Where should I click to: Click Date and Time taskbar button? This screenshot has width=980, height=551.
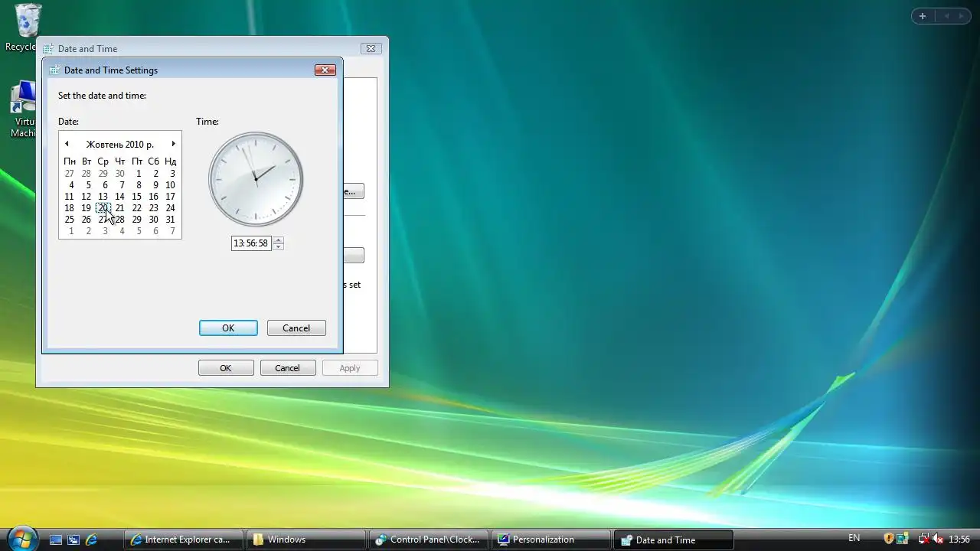(674, 540)
